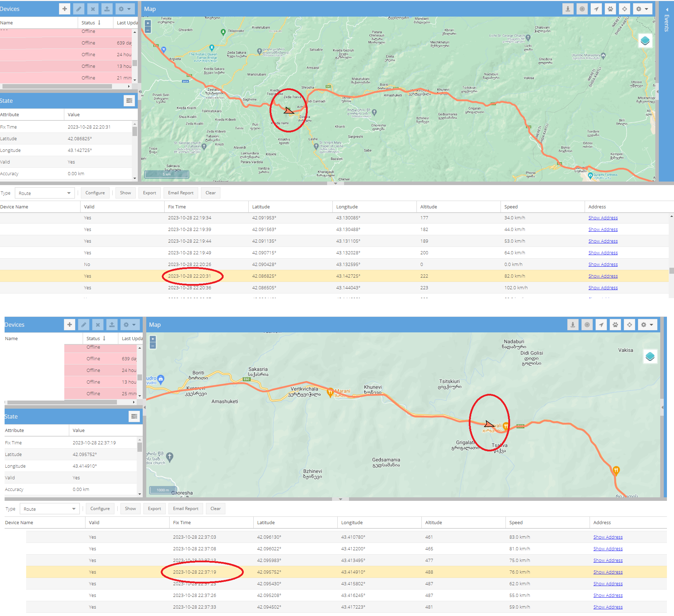
Task: Open the layers switcher icon on upper map
Action: pyautogui.click(x=645, y=41)
